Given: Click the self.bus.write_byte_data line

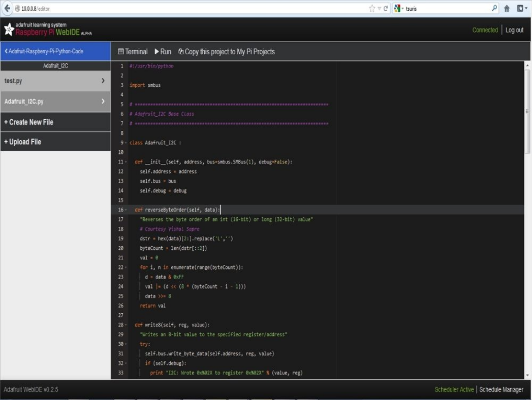Looking at the screenshot, I should point(210,354).
